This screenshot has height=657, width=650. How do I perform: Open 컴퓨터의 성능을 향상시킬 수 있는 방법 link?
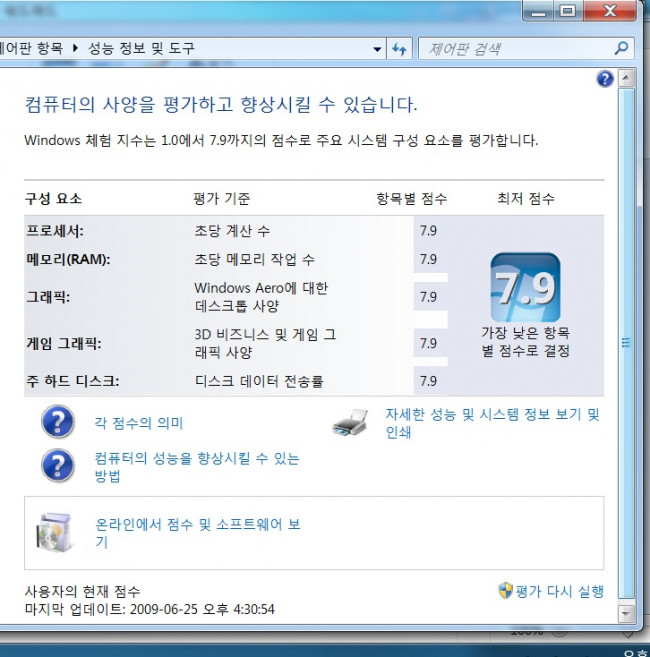click(x=197, y=467)
